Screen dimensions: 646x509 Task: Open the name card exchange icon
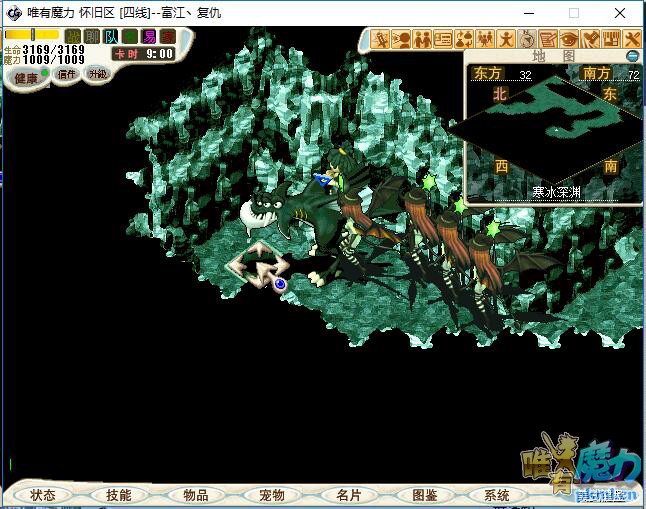click(x=444, y=39)
